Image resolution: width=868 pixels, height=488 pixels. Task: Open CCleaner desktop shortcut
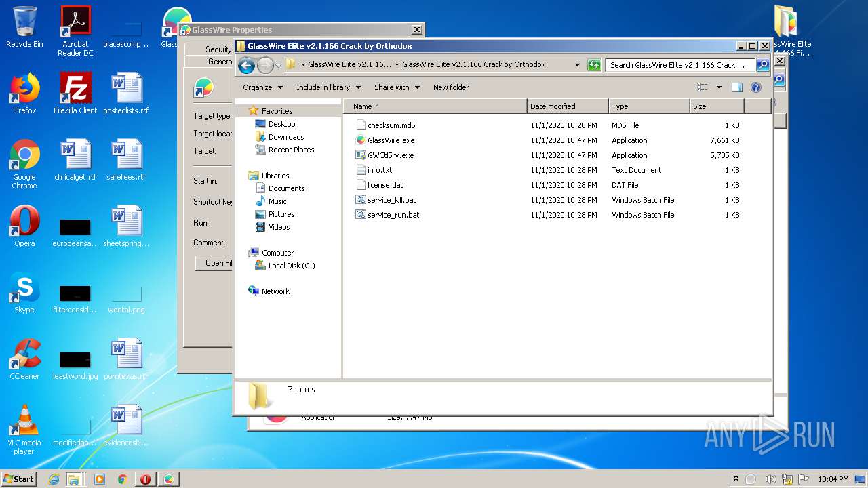click(x=24, y=359)
